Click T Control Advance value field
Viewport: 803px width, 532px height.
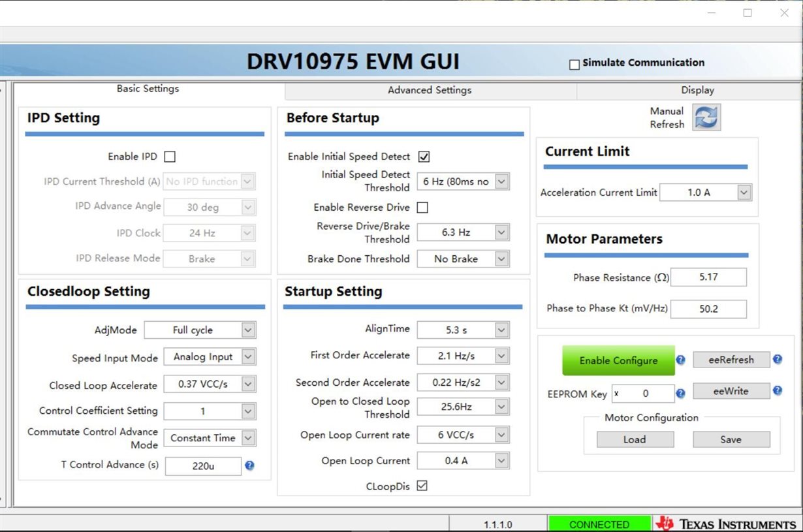(203, 466)
